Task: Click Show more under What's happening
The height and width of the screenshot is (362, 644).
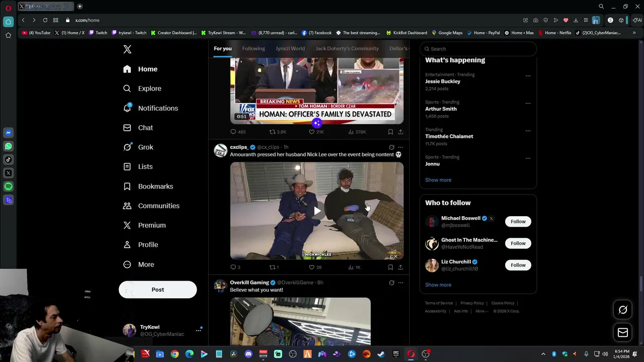Action: [x=438, y=180]
